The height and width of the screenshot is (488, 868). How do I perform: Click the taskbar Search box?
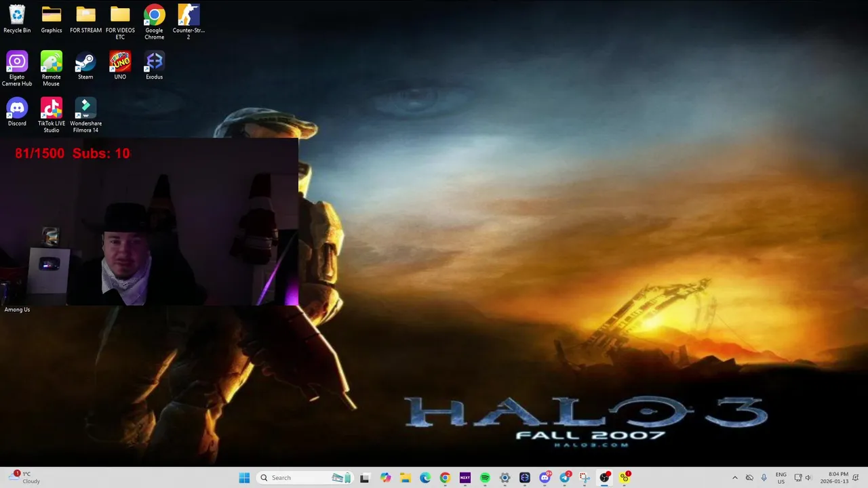point(304,478)
